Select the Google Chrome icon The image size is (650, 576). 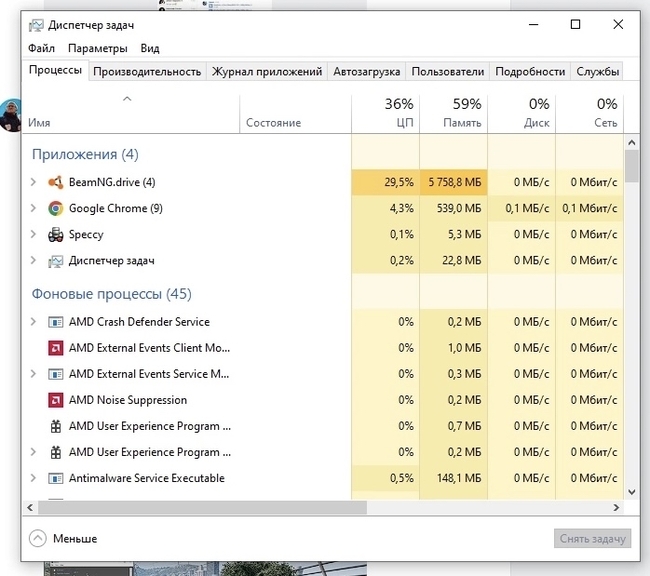point(56,208)
